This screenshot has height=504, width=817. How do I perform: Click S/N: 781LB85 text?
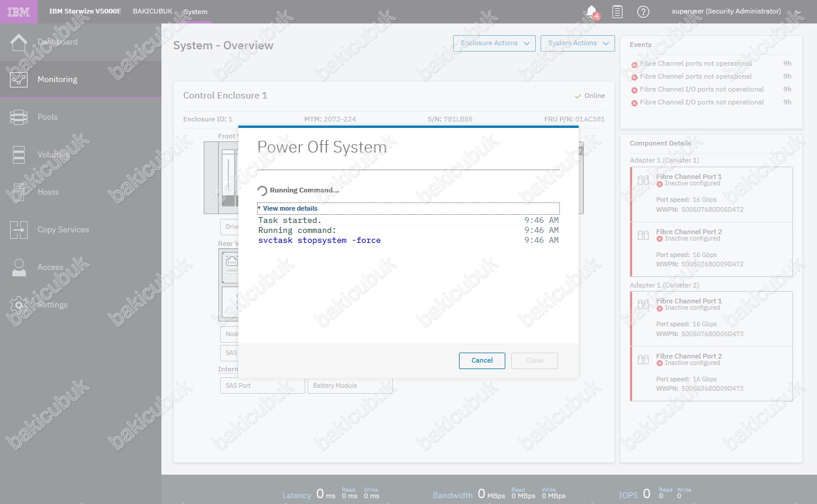coord(450,119)
